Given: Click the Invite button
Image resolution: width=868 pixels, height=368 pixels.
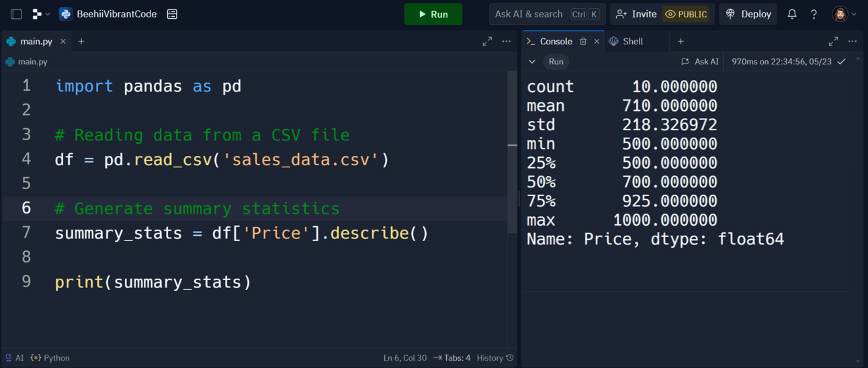Looking at the screenshot, I should (636, 14).
